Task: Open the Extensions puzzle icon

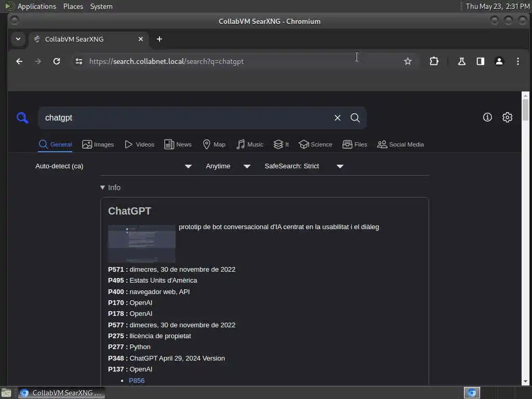Action: (x=434, y=61)
